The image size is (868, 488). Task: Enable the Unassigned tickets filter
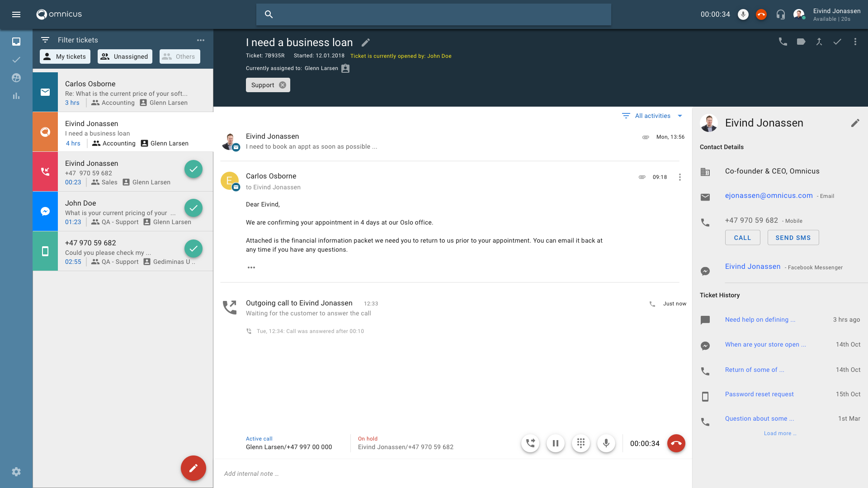click(x=125, y=56)
